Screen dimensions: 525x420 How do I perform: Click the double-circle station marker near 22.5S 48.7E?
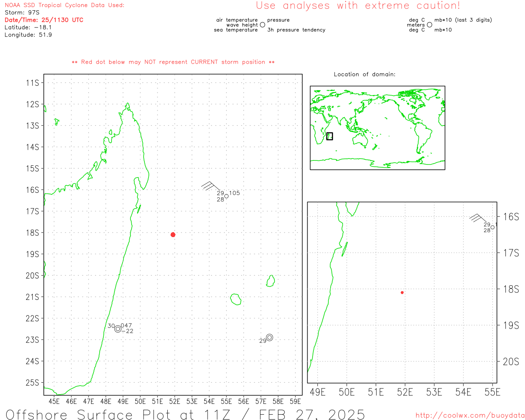pyautogui.click(x=118, y=329)
